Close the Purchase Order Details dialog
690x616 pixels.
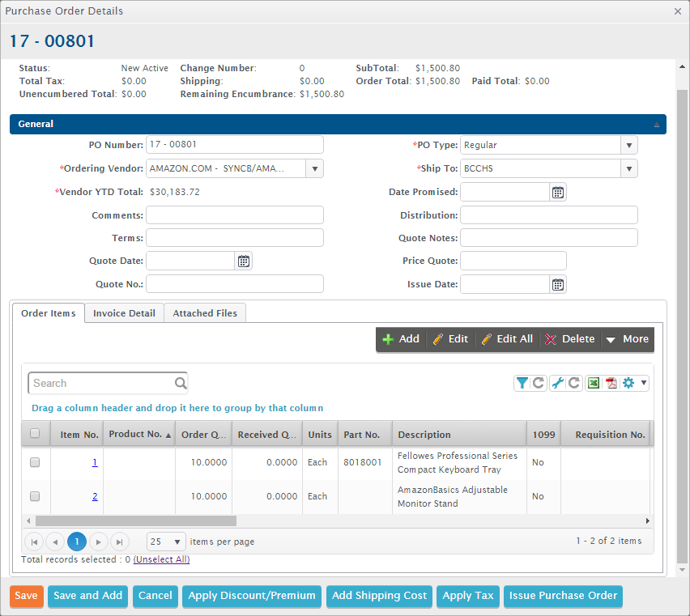[678, 11]
